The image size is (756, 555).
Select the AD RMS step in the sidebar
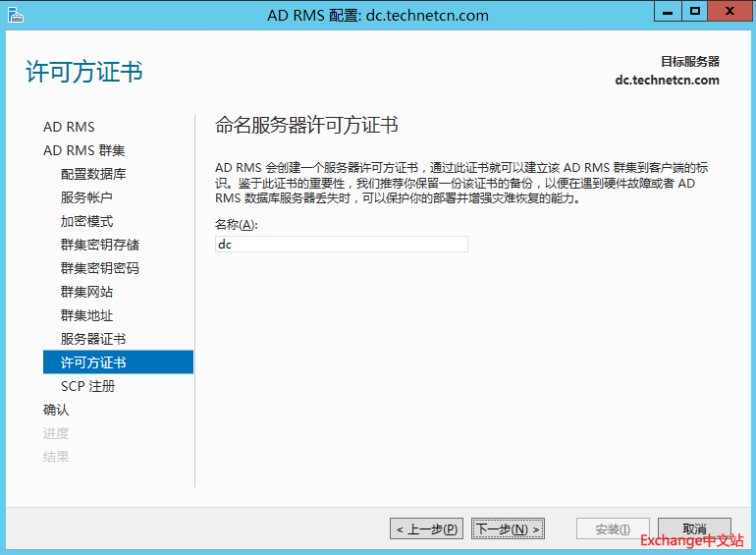(69, 127)
